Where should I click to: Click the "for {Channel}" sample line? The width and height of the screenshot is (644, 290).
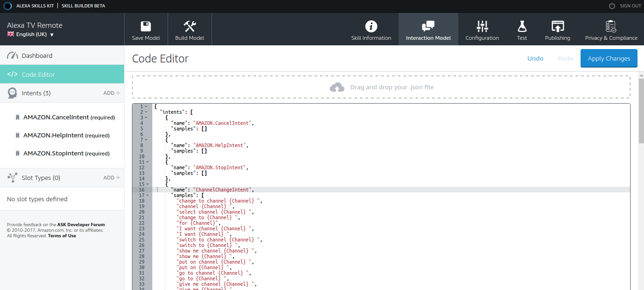click(200, 223)
